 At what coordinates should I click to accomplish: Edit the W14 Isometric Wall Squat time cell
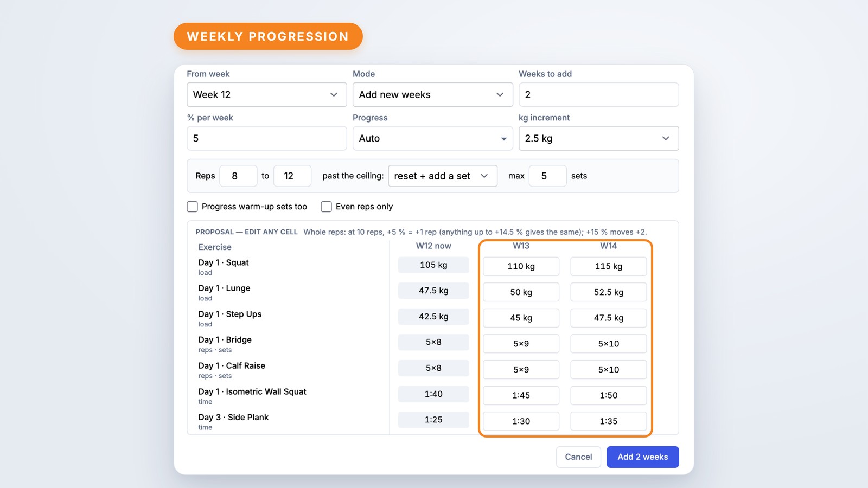(x=609, y=395)
